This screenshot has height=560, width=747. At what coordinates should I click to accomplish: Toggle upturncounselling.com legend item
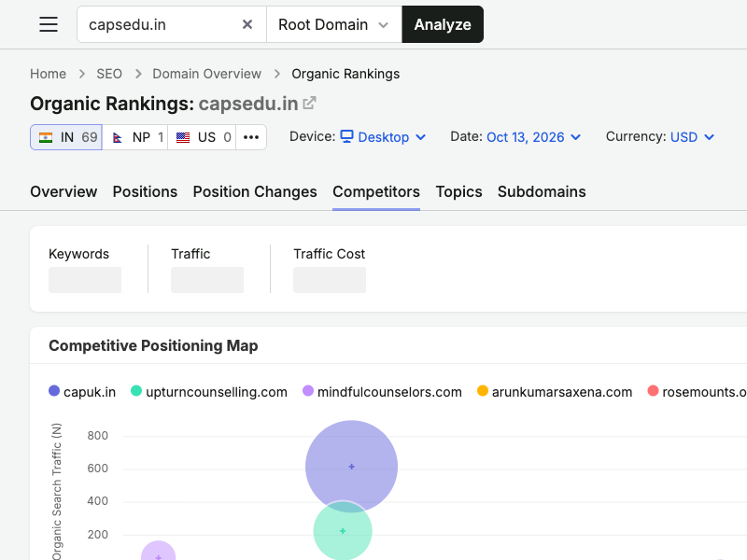[x=209, y=392]
